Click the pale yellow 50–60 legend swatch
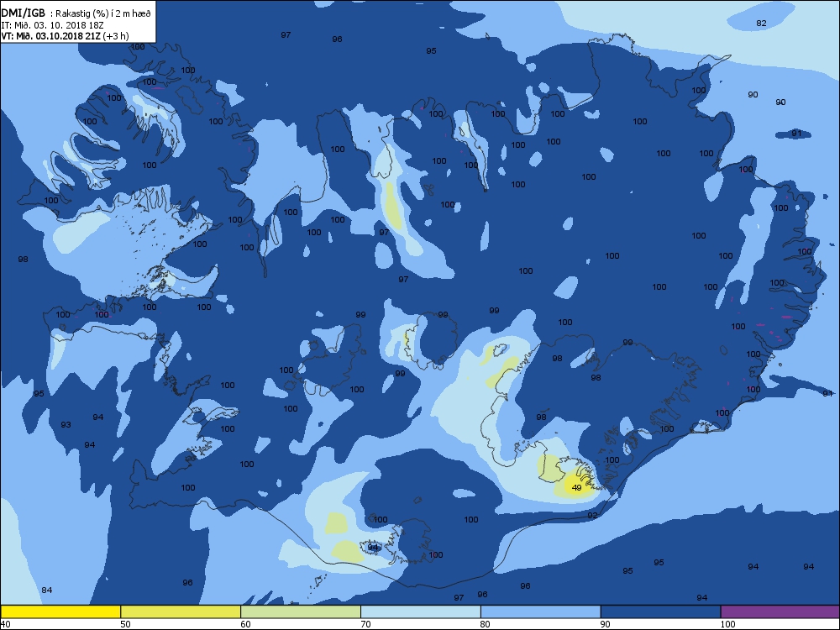Viewport: 840px width, 630px height. (181, 612)
